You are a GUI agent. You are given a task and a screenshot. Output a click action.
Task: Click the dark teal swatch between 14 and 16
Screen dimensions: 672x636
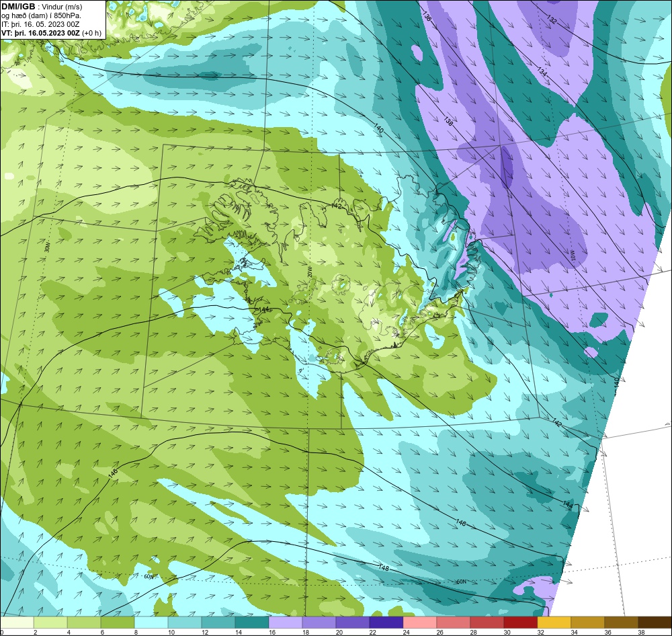click(252, 622)
